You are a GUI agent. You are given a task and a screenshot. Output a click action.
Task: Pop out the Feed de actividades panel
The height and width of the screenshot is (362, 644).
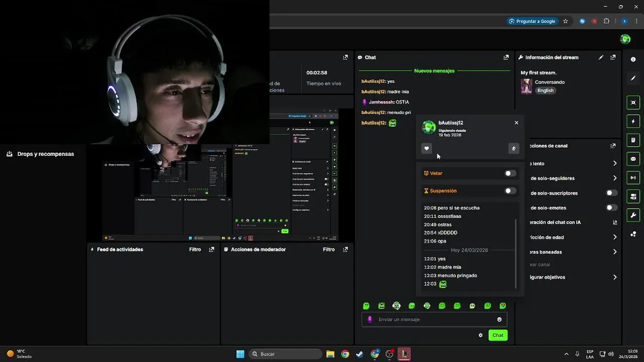(211, 249)
